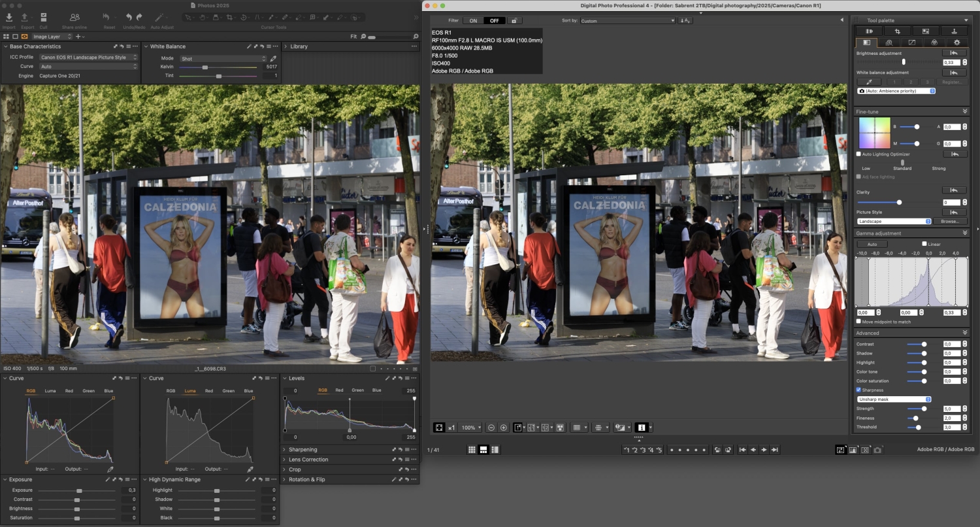Select the Crop cursor tool in Capture One
Viewport: 980px width, 527px height.
(229, 17)
